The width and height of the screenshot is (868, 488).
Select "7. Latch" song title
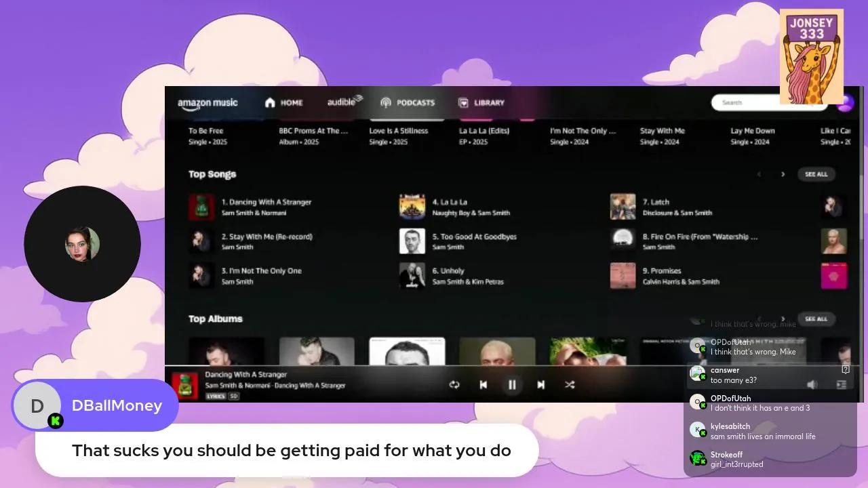(656, 202)
